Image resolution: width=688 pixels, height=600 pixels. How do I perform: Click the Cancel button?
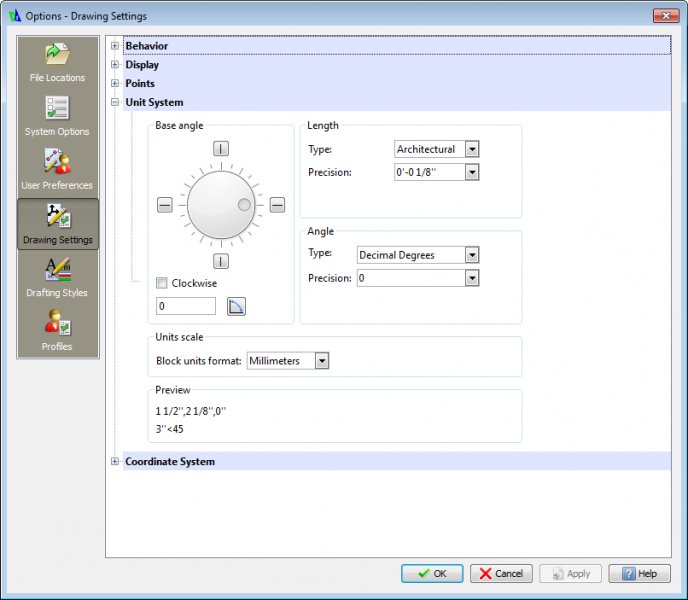coord(501,574)
